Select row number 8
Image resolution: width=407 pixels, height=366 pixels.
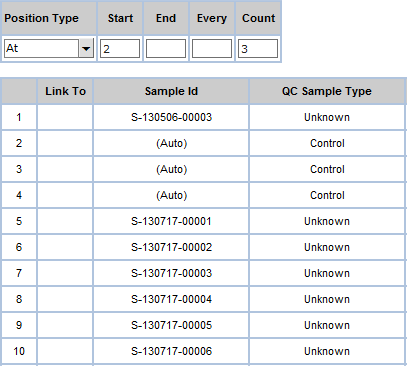coord(19,299)
